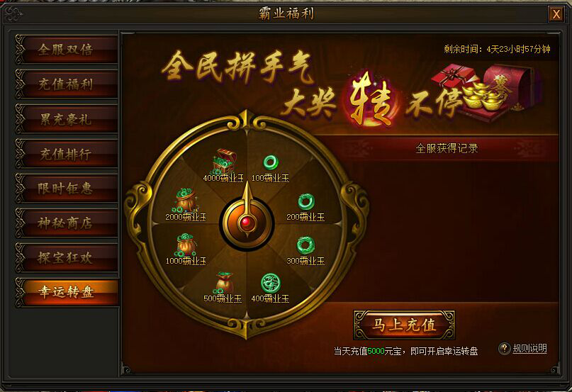Close the 霸业福利 window
The image size is (572, 392).
tap(556, 14)
